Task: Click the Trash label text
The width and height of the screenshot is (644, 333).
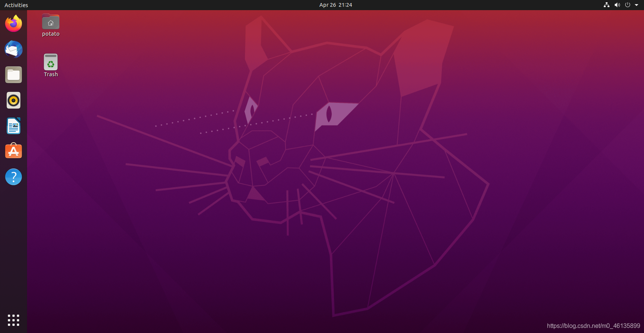Action: coord(51,74)
